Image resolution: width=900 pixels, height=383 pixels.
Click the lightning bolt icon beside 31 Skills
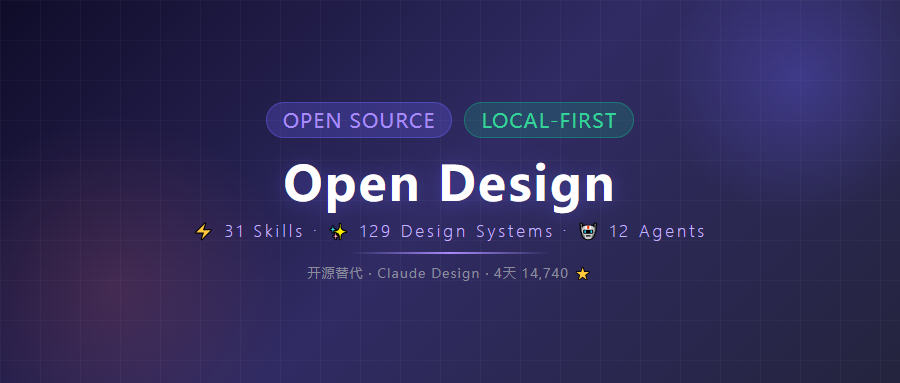[x=203, y=231]
